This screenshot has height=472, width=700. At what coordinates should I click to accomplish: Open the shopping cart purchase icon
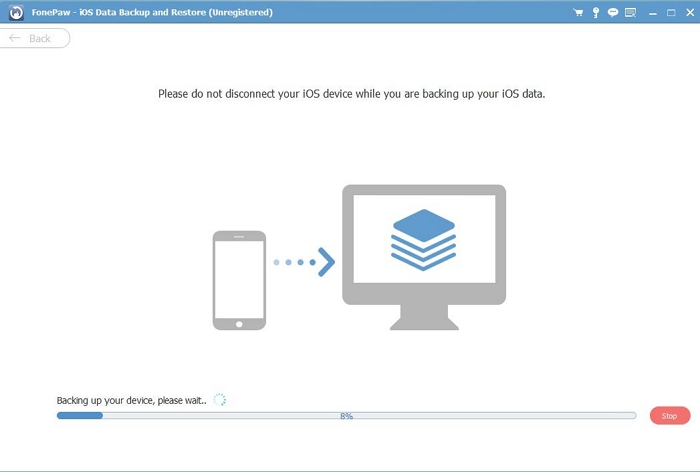point(578,13)
